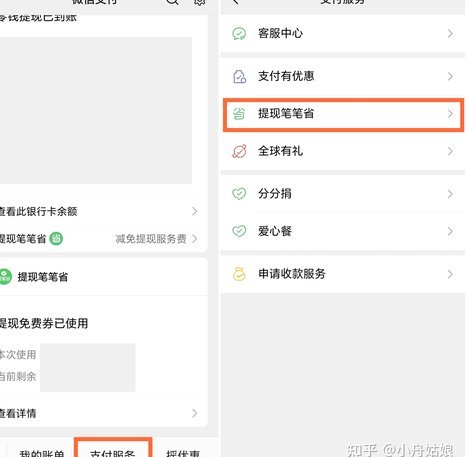The image size is (466, 457).
Task: Open the 客服中心 entry
Action: pos(343,33)
